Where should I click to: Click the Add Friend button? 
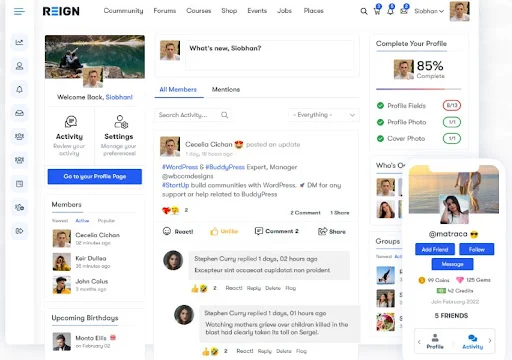coord(435,249)
